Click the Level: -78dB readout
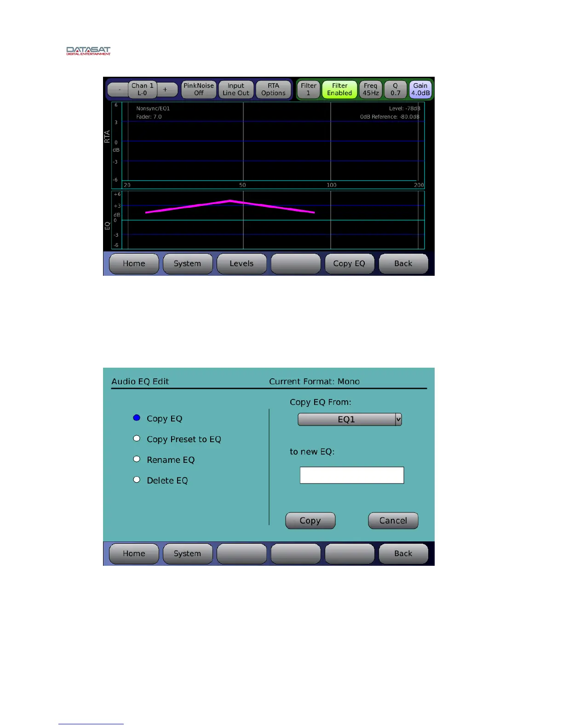Viewport: 563px width, 728px height. [x=405, y=108]
